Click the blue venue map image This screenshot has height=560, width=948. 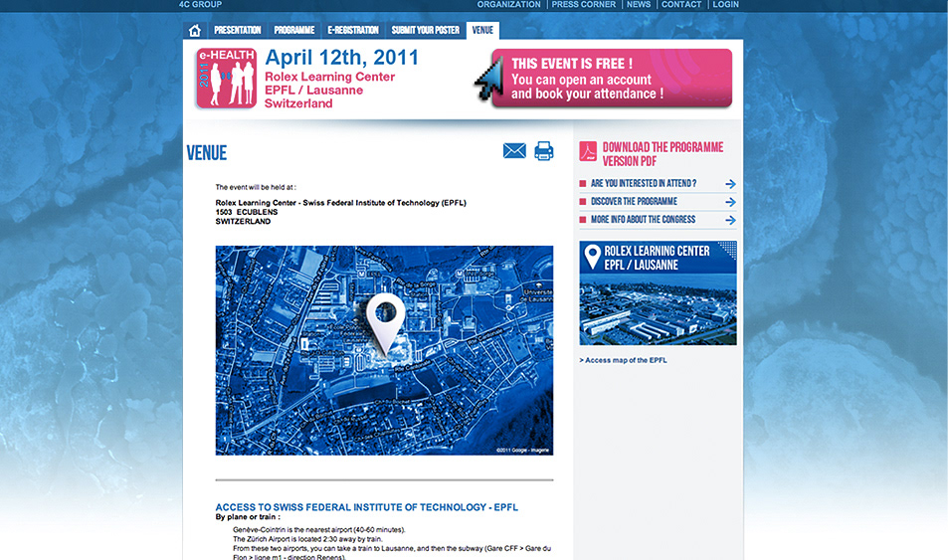384,350
